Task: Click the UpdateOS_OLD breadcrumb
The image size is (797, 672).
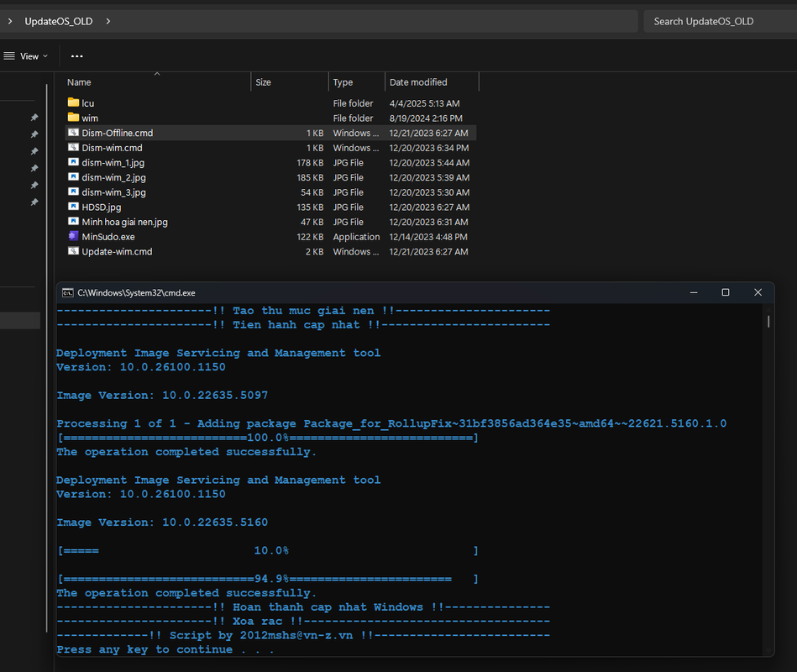Action: 59,21
